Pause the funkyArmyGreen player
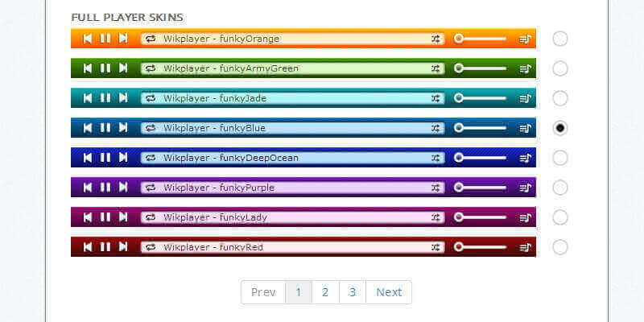The height and width of the screenshot is (322, 644). (105, 68)
